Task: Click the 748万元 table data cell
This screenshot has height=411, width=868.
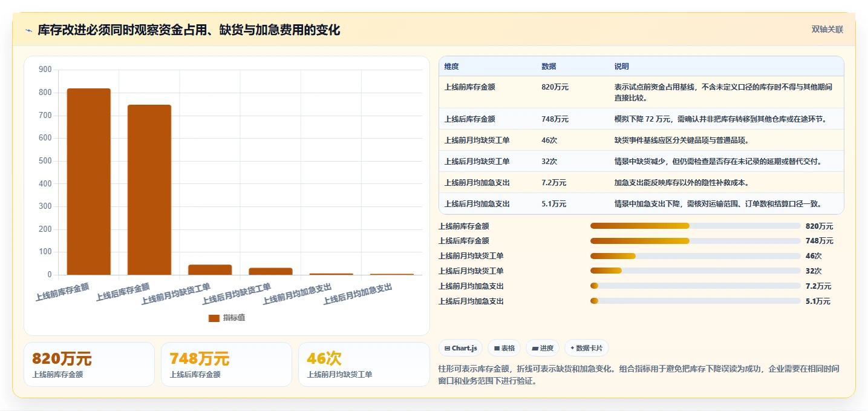Action: 555,119
